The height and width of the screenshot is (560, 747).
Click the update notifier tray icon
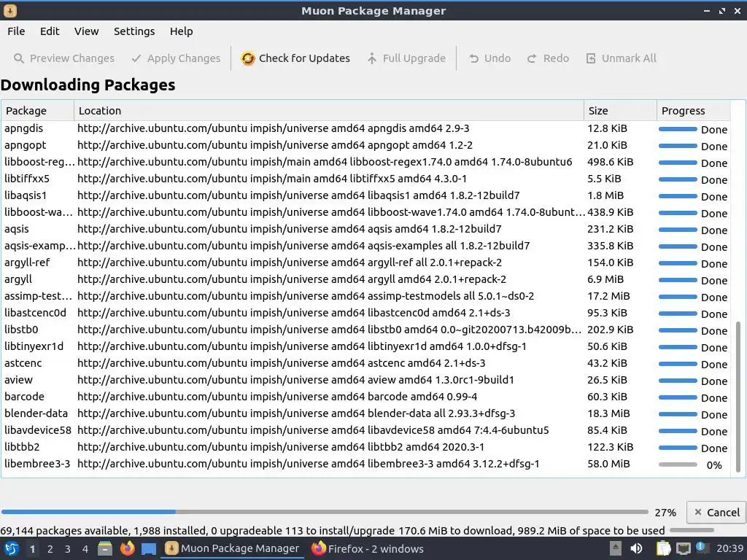point(701,548)
